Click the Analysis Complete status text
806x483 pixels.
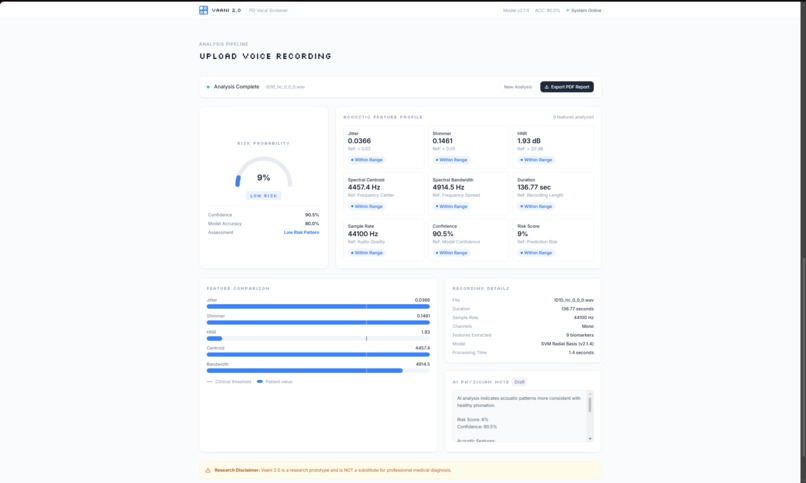point(236,87)
